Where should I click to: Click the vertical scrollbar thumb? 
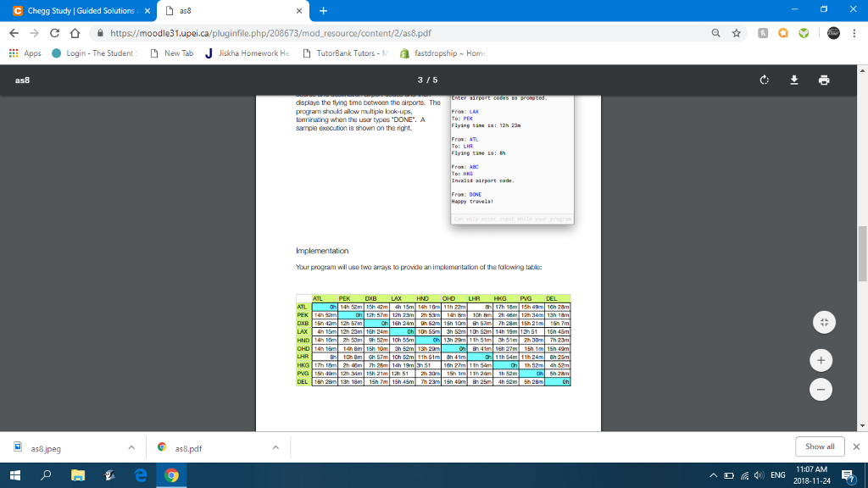point(863,254)
